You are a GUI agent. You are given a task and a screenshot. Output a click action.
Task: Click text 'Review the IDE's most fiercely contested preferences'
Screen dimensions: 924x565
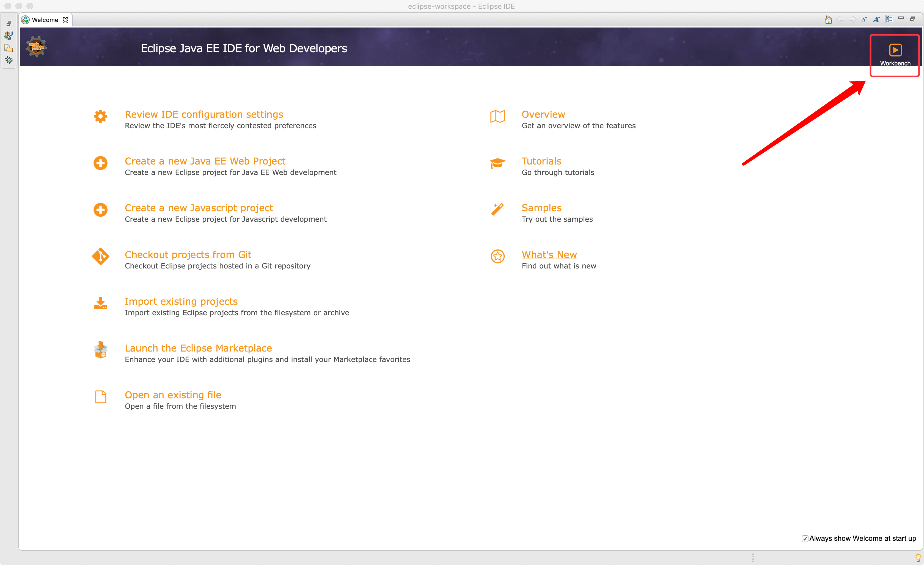(221, 126)
